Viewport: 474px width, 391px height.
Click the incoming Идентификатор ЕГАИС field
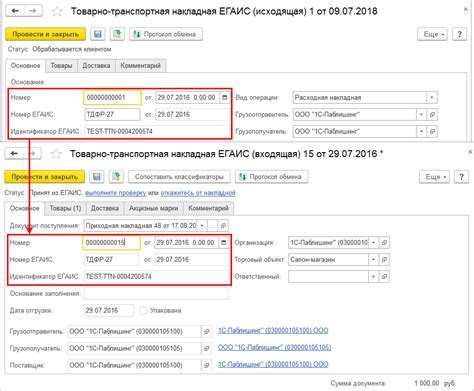156,276
